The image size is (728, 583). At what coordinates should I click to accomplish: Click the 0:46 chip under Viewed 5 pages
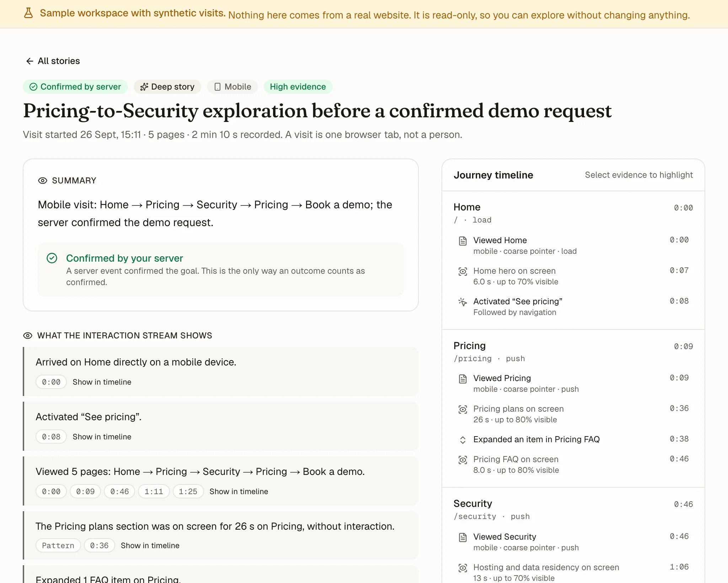pyautogui.click(x=119, y=491)
